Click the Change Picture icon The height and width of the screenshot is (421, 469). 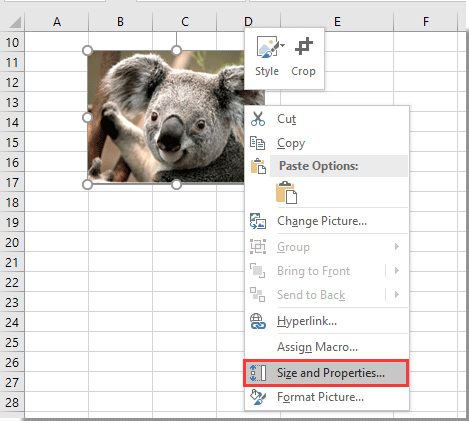point(258,221)
